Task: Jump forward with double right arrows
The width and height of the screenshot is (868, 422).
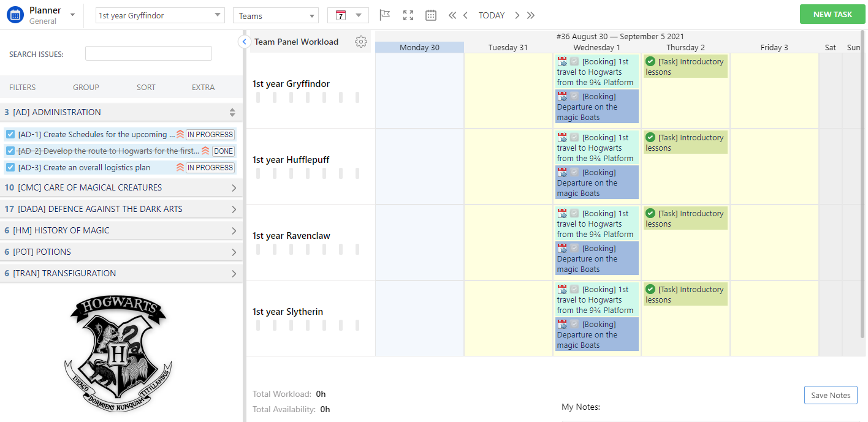Action: 531,15
